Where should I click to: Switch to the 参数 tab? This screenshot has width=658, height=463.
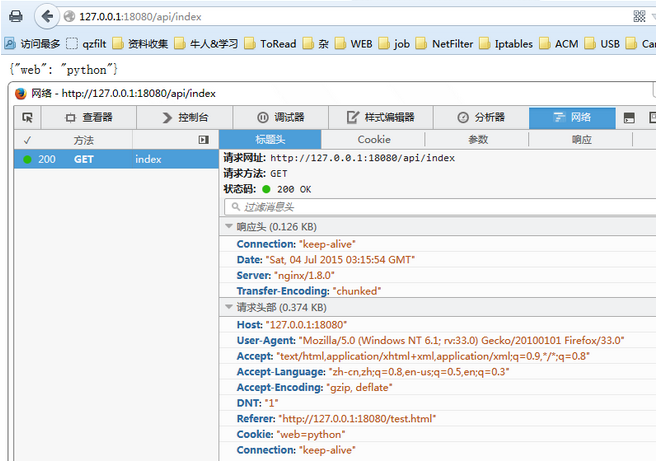pos(478,140)
